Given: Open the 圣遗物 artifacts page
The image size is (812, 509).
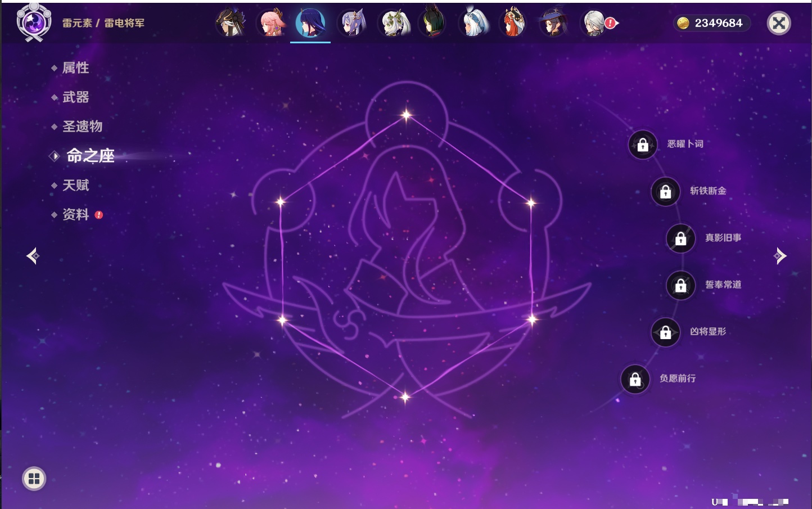Looking at the screenshot, I should pos(82,127).
